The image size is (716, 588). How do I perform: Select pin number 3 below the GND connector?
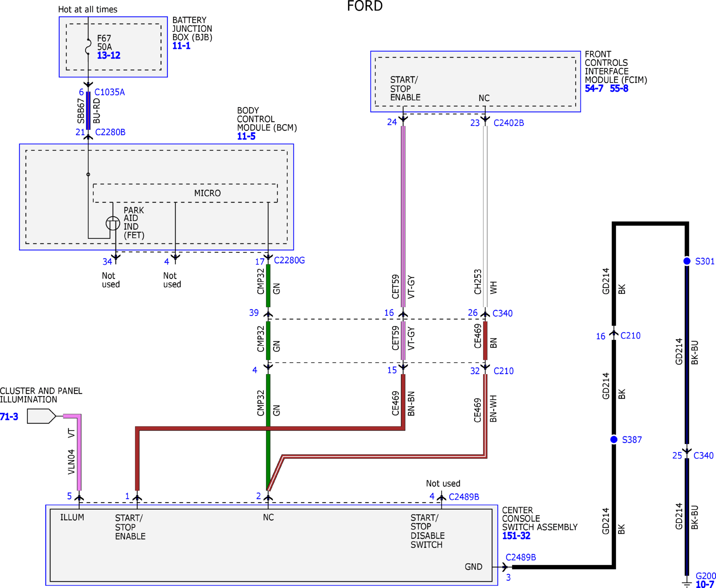[508, 578]
